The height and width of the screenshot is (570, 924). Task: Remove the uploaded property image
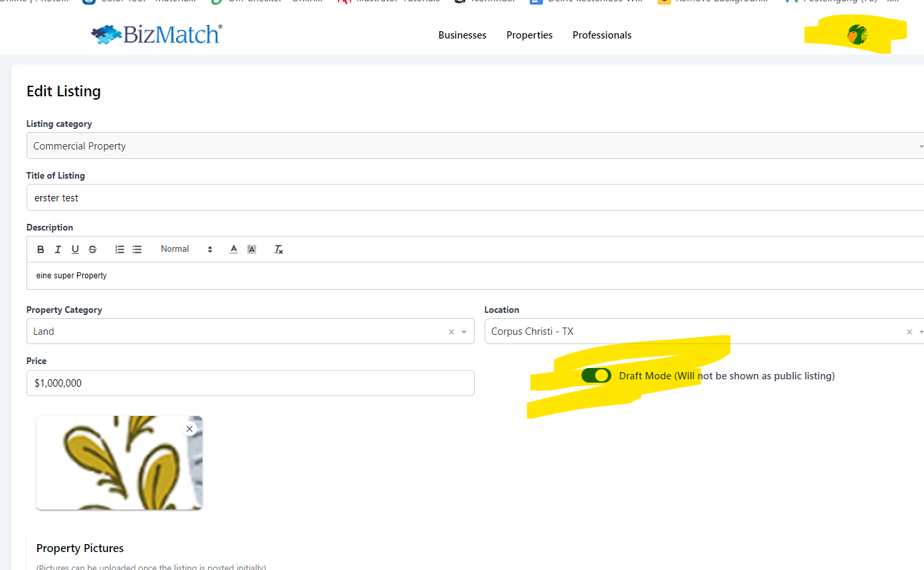(x=190, y=429)
